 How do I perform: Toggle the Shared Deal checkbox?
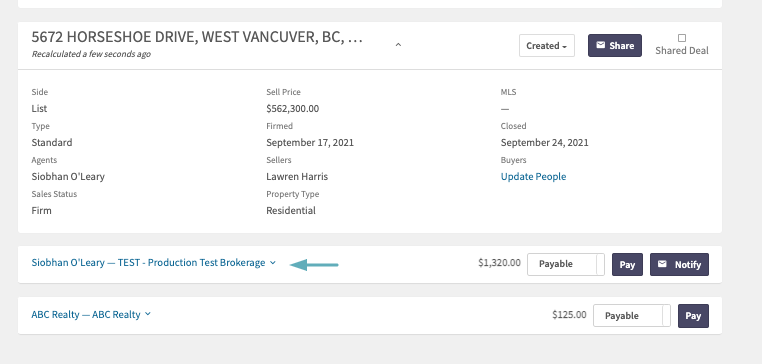(x=682, y=38)
